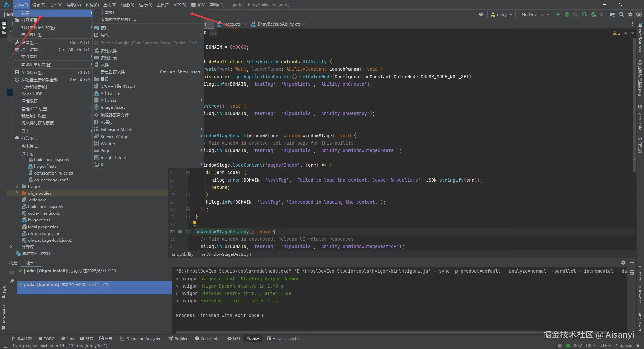Open the user account avatar icon
644x349 pixels.
[x=639, y=14]
